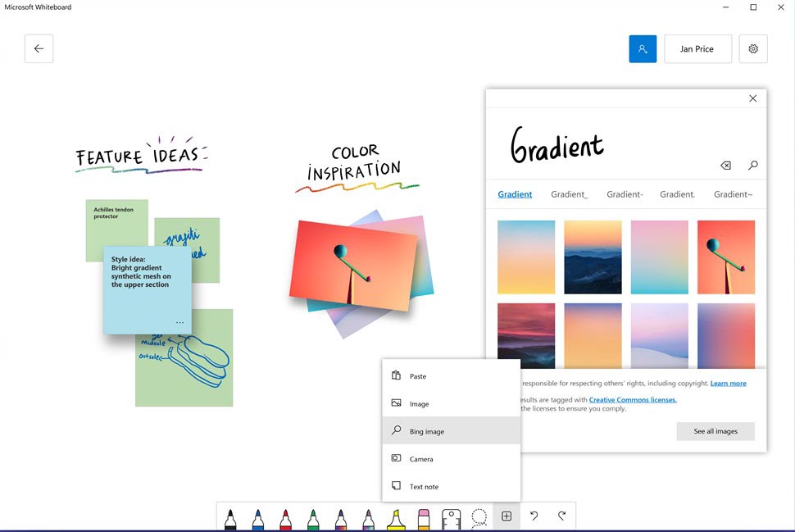Undo the last whiteboard action

coord(534,516)
